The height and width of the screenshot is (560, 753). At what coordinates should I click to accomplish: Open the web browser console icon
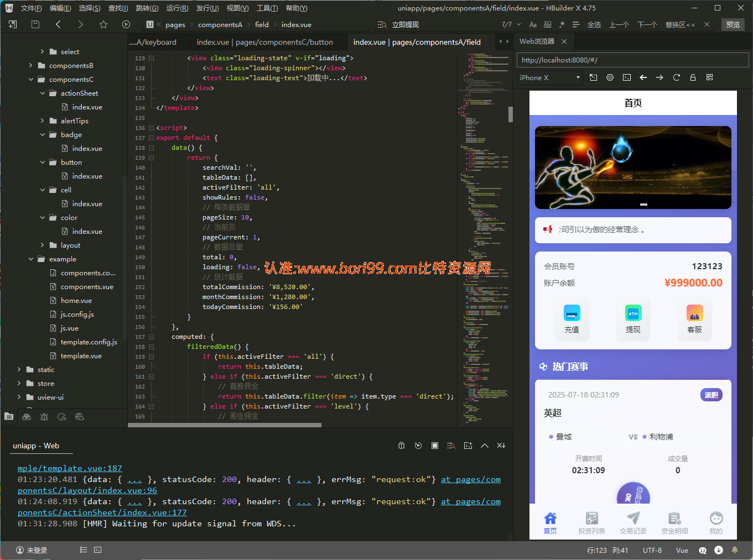point(626,77)
